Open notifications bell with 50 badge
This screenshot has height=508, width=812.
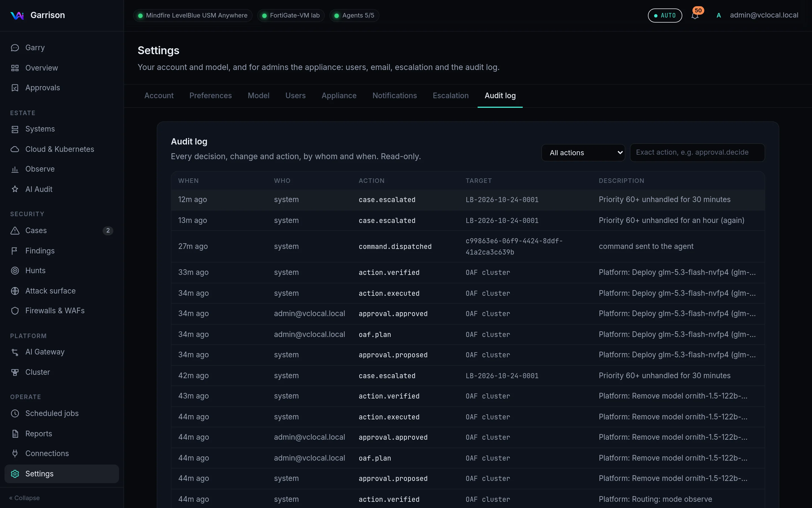point(695,15)
